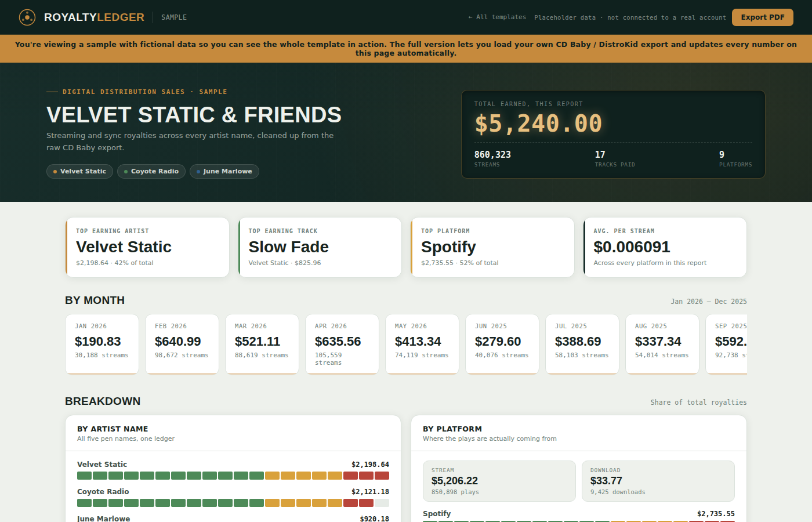The image size is (812, 522).
Task: Open the Top Earning Artist card
Action: [147, 247]
